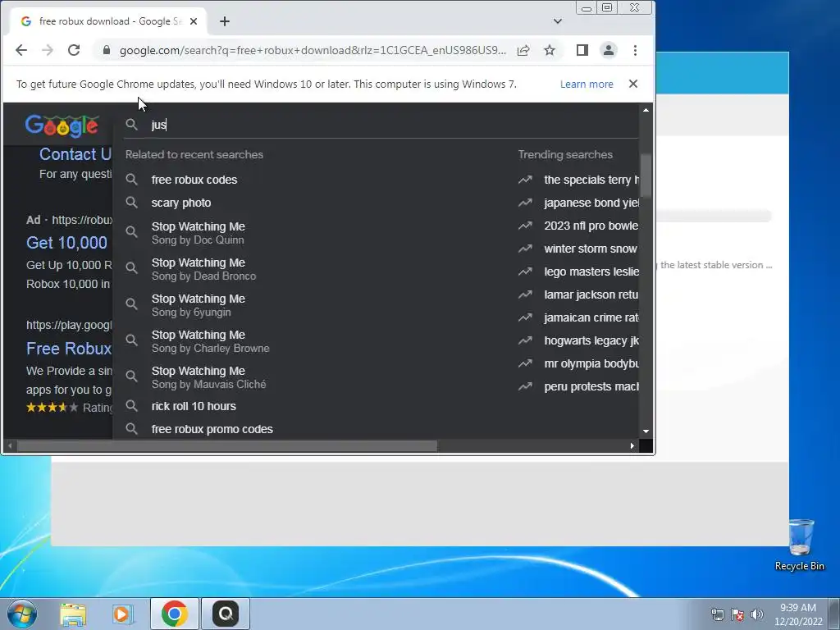Image resolution: width=840 pixels, height=630 pixels.
Task: Click the network tray icon
Action: click(717, 615)
